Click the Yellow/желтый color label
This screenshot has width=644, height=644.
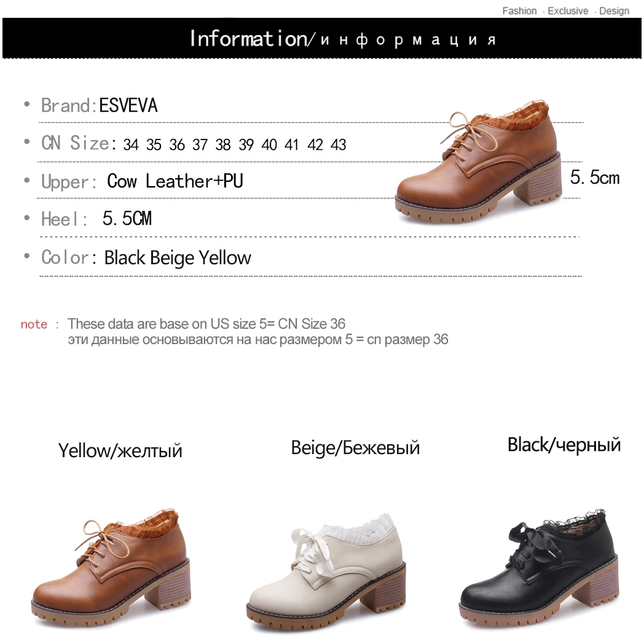(x=120, y=451)
